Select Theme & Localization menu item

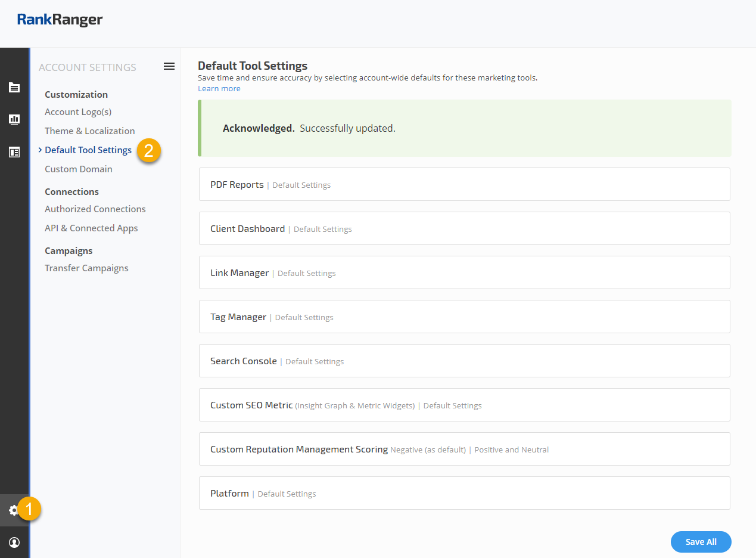coord(90,131)
